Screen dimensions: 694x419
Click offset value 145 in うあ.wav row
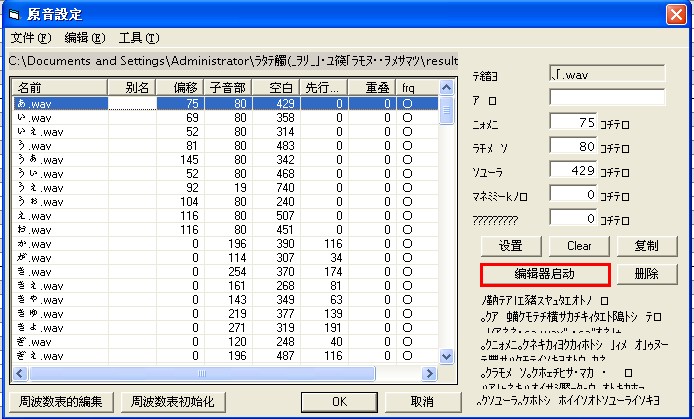[189, 160]
